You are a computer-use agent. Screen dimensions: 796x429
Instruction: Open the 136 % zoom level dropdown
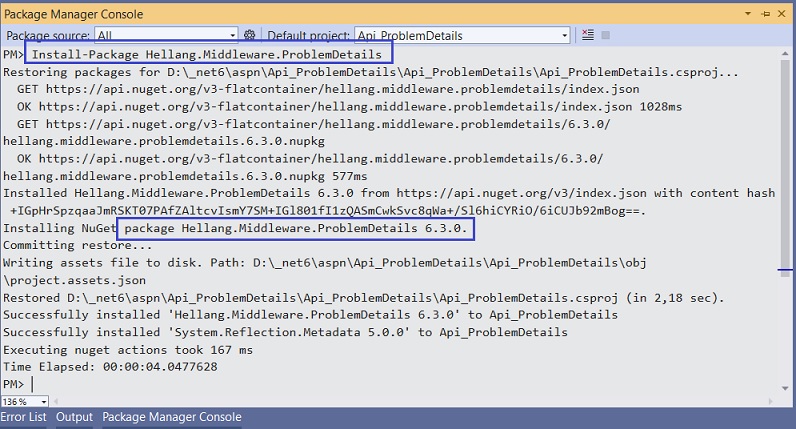41,402
